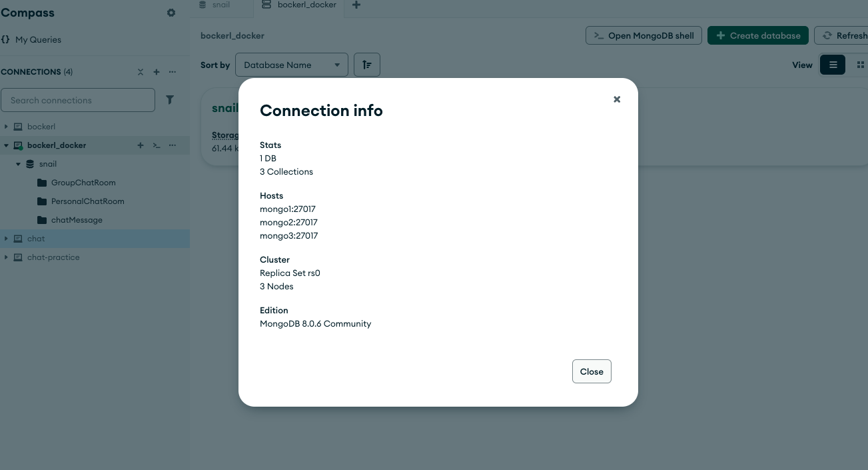The width and height of the screenshot is (868, 470).
Task: Click the 3 Nodes text
Action: 276,287
